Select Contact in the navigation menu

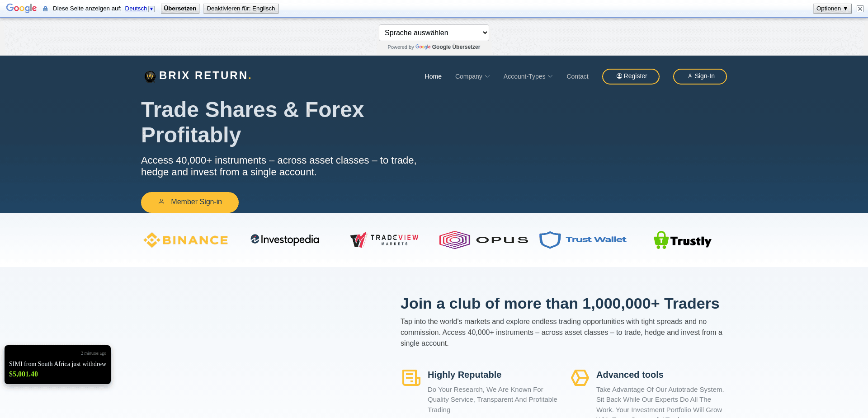tap(577, 76)
